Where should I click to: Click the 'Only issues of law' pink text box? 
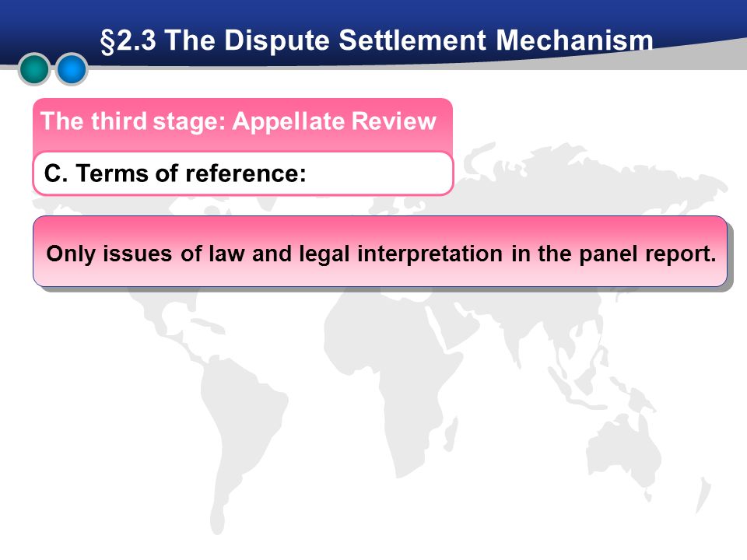[x=381, y=251]
